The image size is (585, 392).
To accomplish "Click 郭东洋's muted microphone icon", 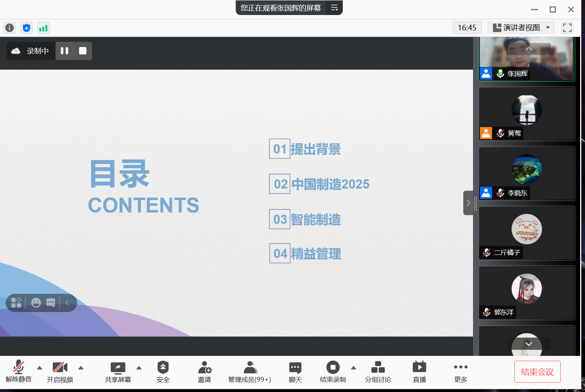I will 487,312.
